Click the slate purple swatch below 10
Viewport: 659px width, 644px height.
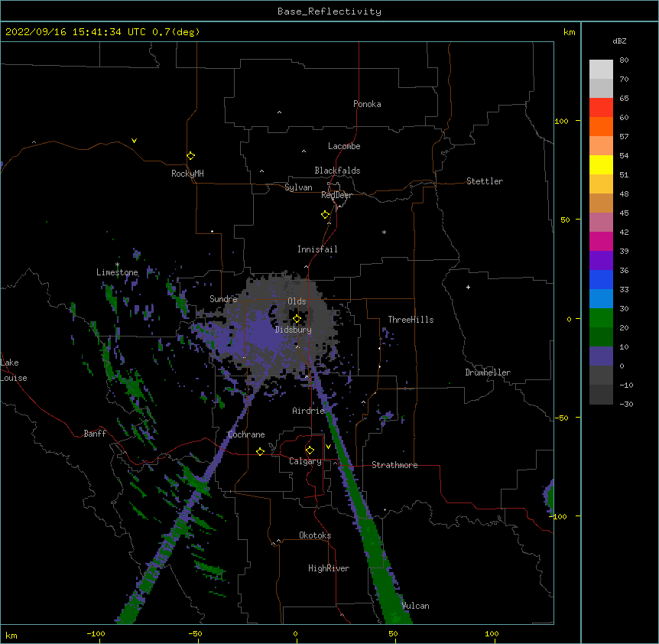601,356
